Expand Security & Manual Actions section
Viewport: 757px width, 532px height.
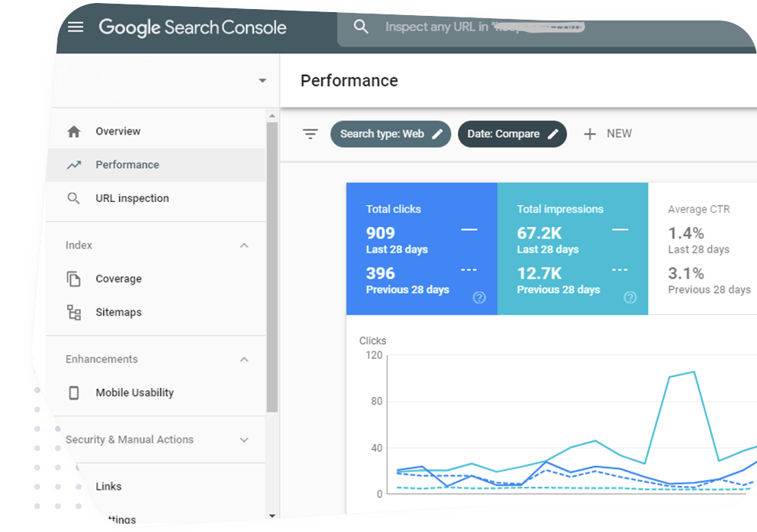coord(245,440)
